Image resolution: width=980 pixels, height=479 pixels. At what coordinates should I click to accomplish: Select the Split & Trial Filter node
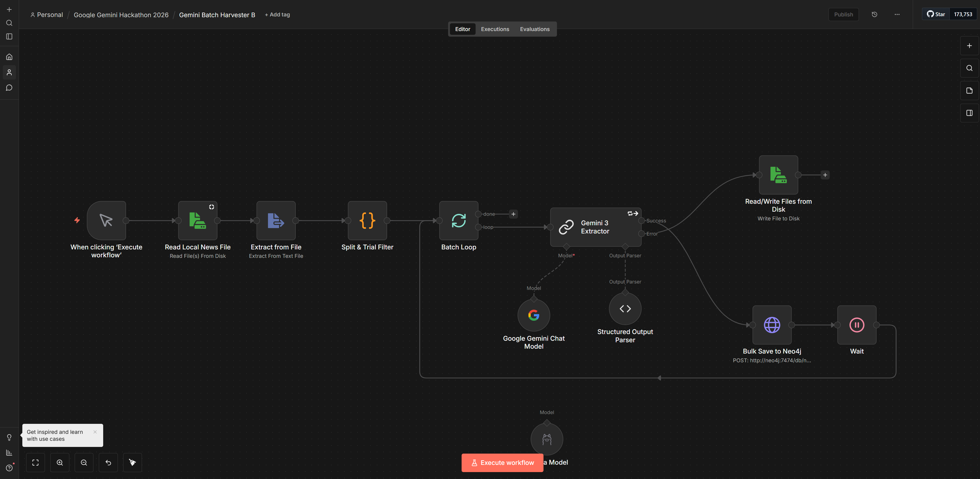tap(367, 220)
